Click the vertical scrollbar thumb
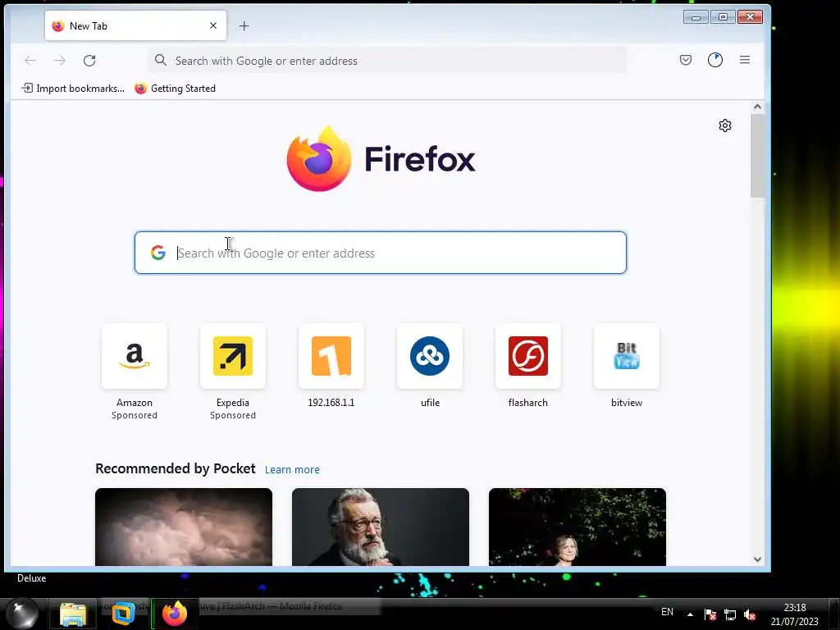Screen dimensions: 840x630 (x=757, y=155)
